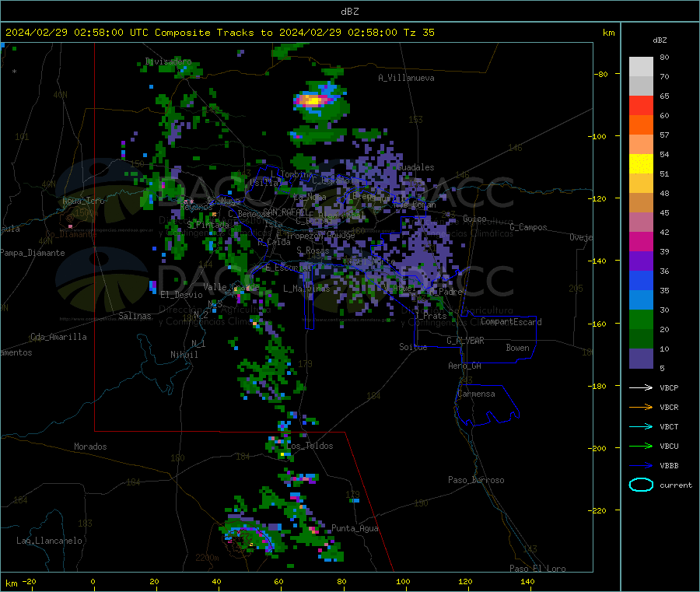
Task: Click the blue VBBB arrow legend icon
Action: [641, 465]
